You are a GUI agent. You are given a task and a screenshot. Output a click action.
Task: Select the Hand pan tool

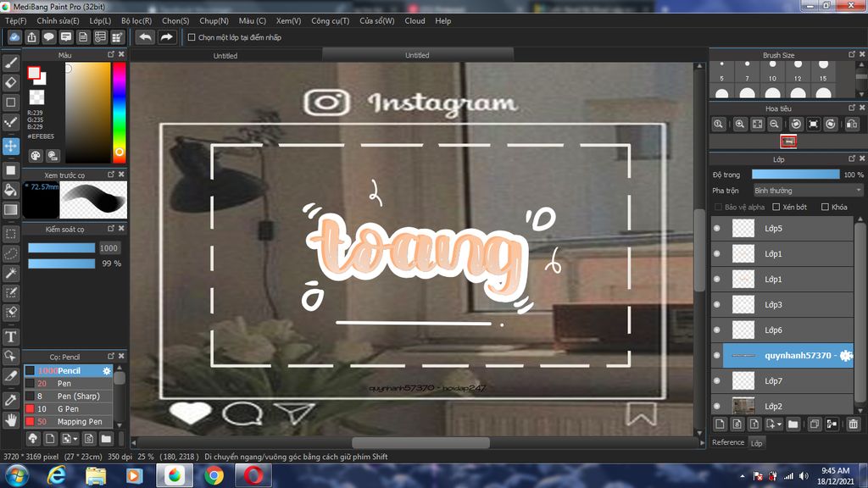[10, 420]
